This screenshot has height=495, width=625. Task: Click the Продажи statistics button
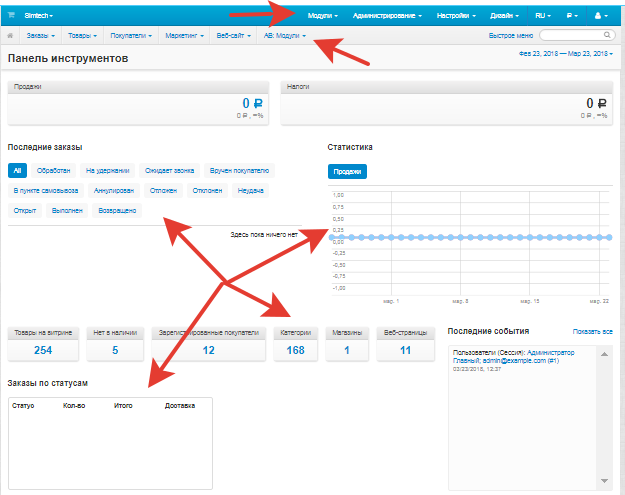point(347,171)
